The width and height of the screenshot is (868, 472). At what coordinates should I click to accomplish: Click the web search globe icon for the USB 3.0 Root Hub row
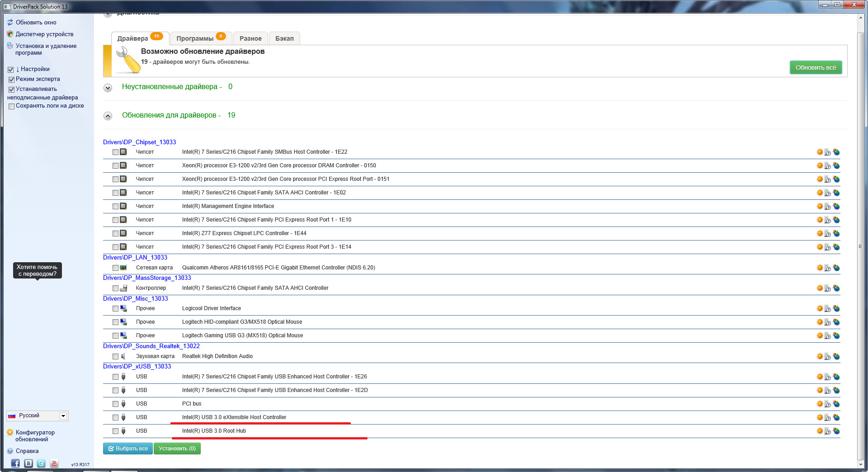coord(836,431)
